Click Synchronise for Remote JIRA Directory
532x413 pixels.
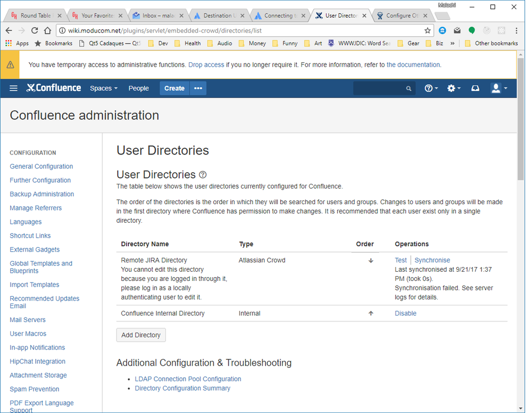(432, 261)
